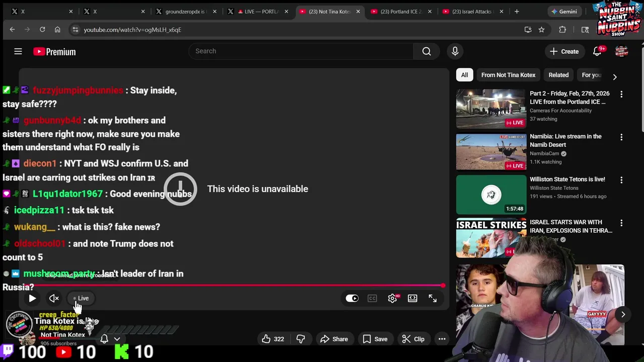Open the Gemini button in tab bar

(564, 11)
